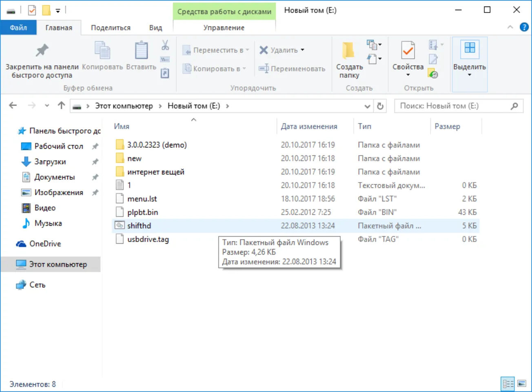This screenshot has height=392, width=532.
Task: Create a new folder with Создать папку
Action: tap(349, 60)
